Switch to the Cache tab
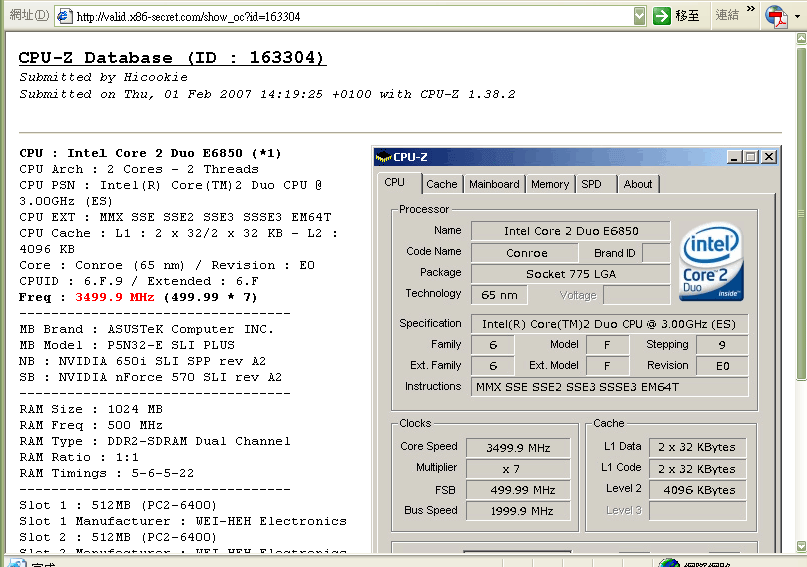Image resolution: width=807 pixels, height=567 pixels. [442, 184]
